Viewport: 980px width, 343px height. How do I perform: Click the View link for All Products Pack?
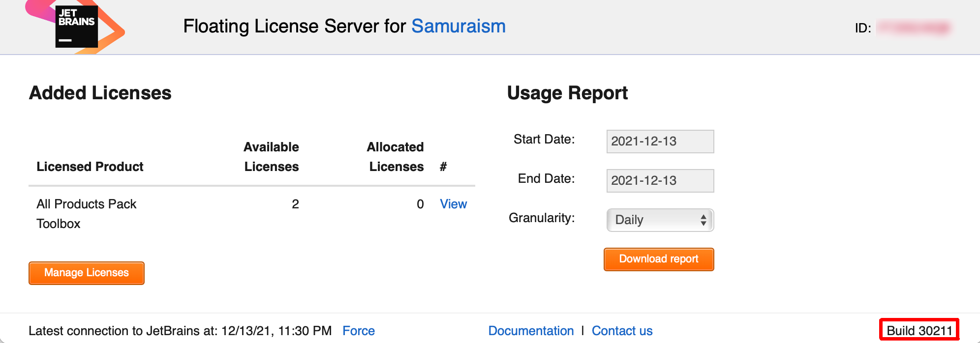coord(453,204)
